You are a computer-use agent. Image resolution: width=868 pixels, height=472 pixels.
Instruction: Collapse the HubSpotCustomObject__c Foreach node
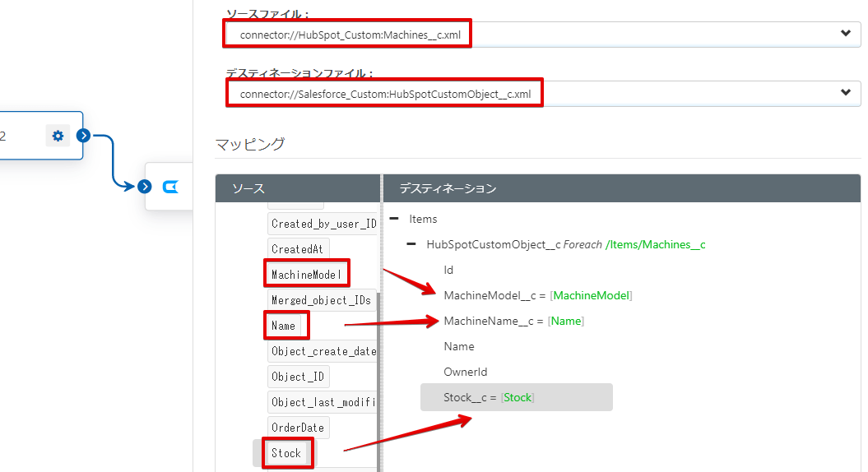click(x=411, y=244)
